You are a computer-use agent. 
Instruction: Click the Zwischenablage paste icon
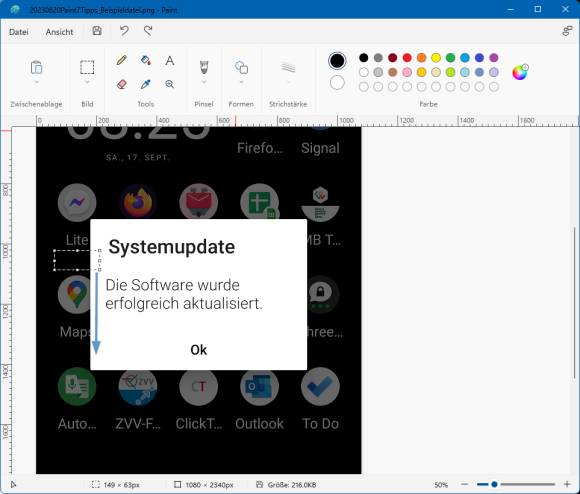click(x=36, y=67)
